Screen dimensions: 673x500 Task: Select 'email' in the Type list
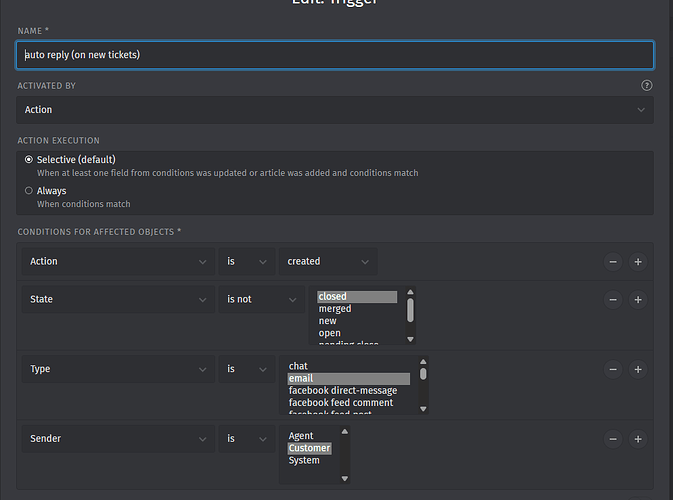point(349,379)
